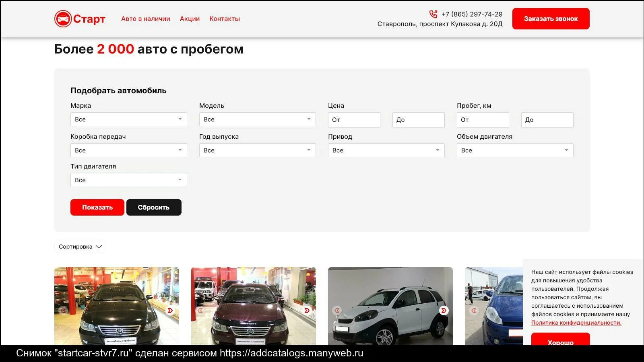Click the left arrow on the white crossover photo

(337, 311)
